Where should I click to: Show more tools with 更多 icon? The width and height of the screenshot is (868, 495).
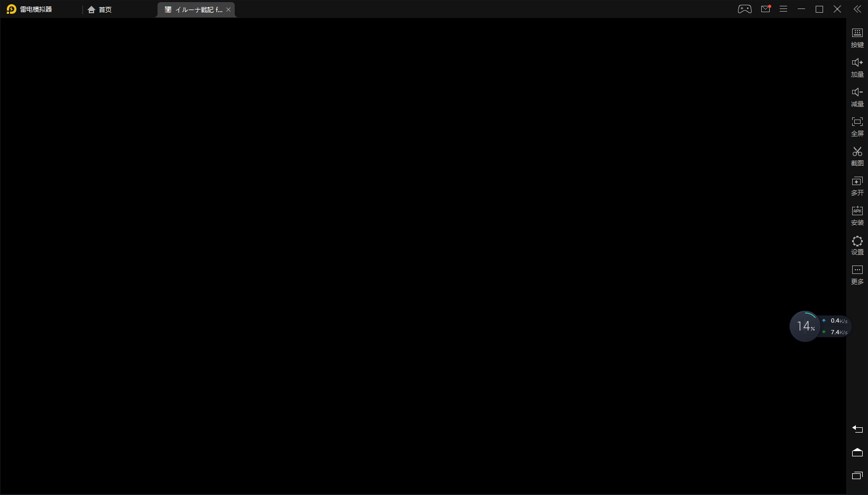pos(857,274)
